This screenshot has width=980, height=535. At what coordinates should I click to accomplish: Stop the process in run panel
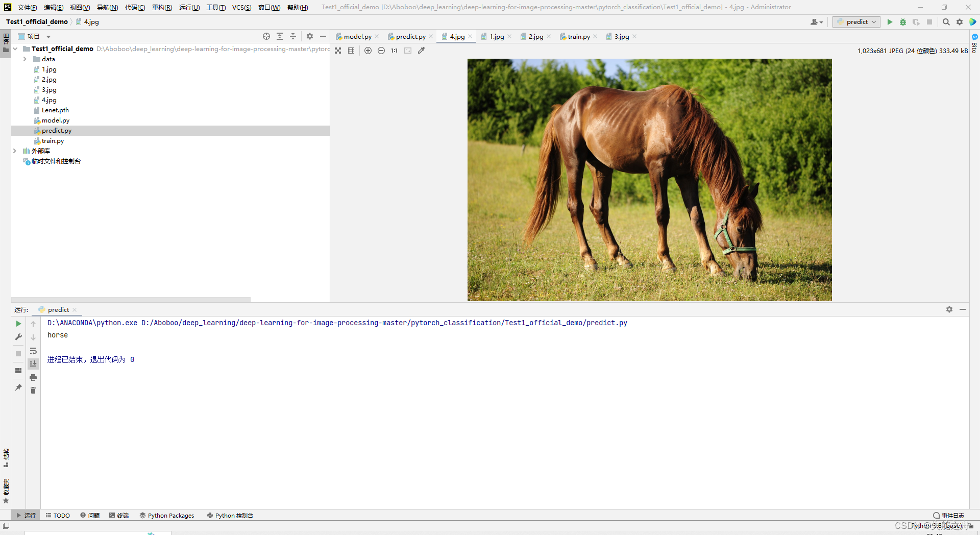point(18,354)
